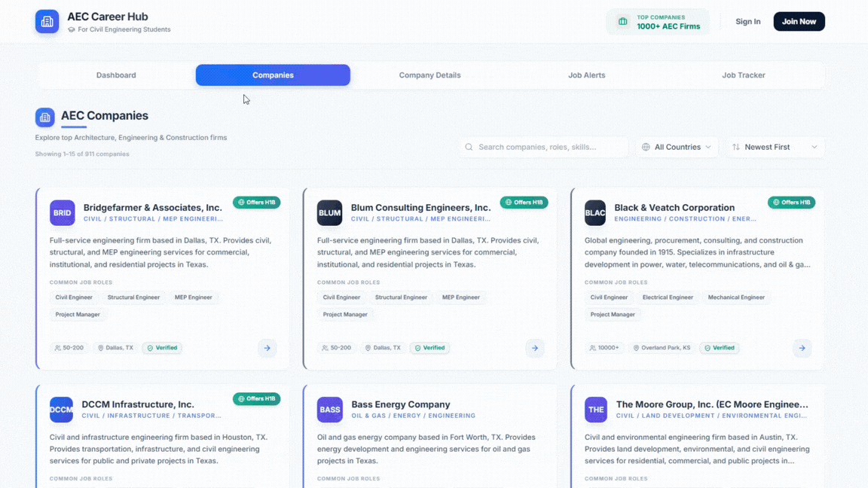
Task: Click the 'Showing 1–15 of 911 companies' text
Action: [82, 154]
